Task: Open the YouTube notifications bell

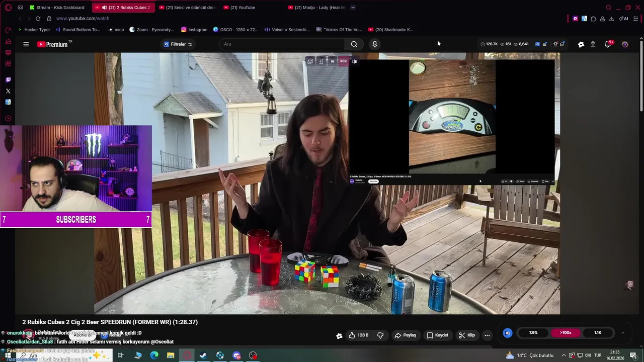Action: click(x=608, y=44)
